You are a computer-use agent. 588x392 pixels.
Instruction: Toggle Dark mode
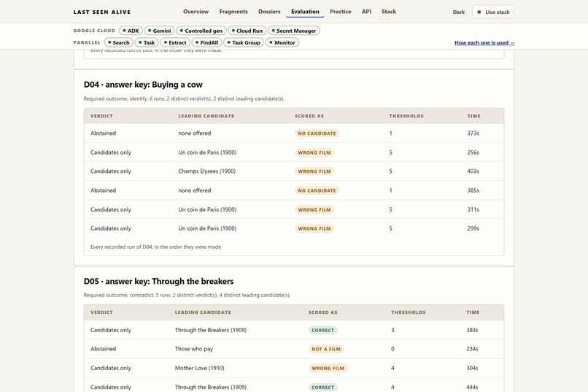[x=459, y=12]
